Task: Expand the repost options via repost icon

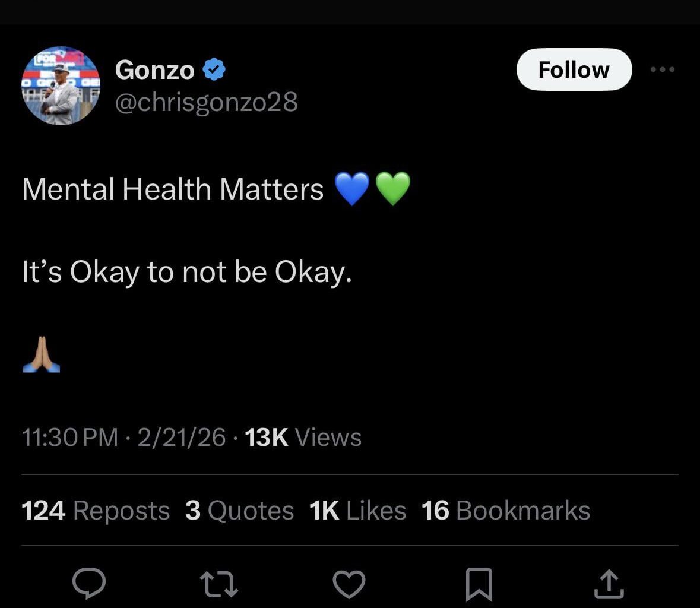Action: [x=219, y=583]
